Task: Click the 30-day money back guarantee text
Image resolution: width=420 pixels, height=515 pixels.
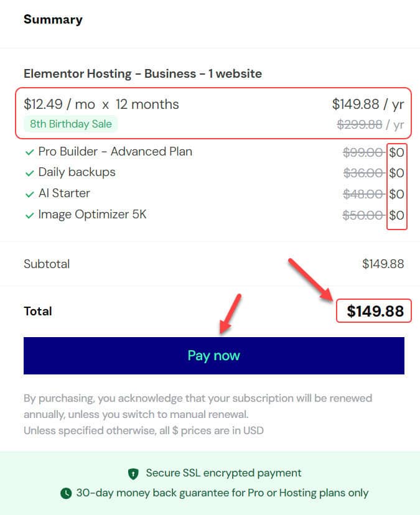Action: coord(222,493)
